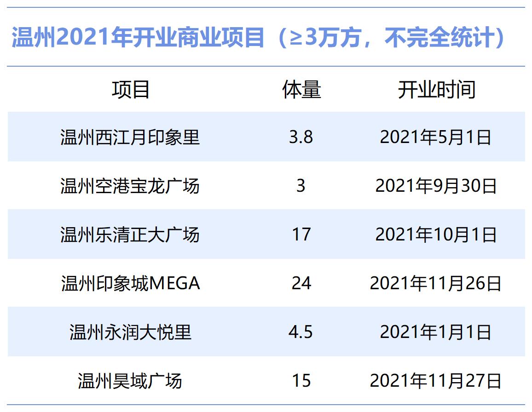Viewport: 532px width, 412px height.
Task: Select the 项目 column header
Action: coord(131,90)
